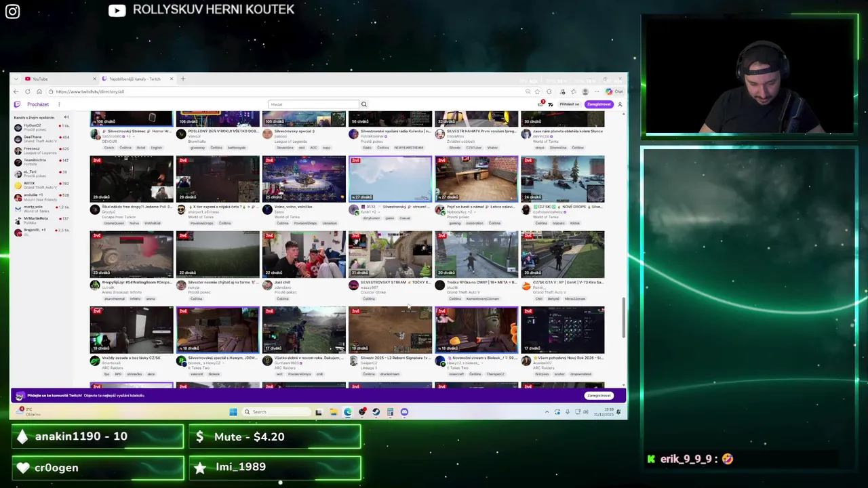Click the browser home icon
Image resolution: width=868 pixels, height=488 pixels.
[x=39, y=91]
